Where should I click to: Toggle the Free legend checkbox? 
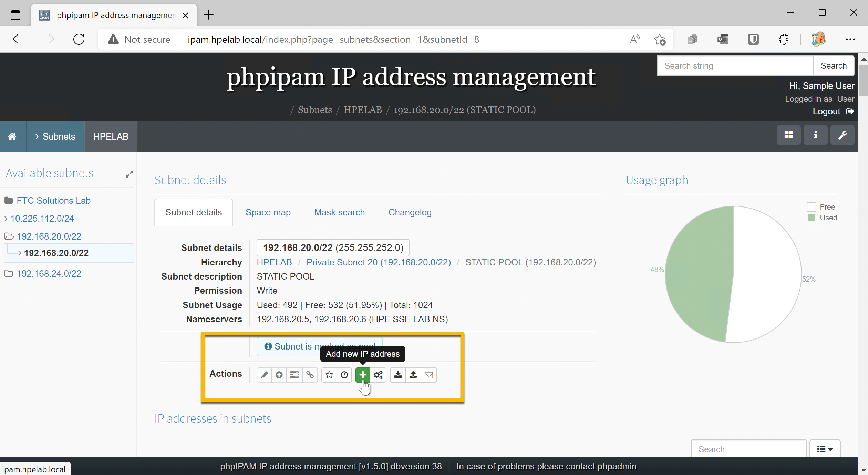pyautogui.click(x=812, y=206)
